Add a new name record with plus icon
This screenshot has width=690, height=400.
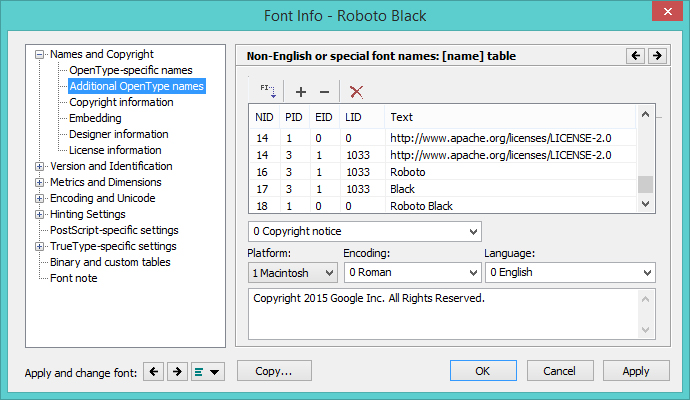(301, 91)
